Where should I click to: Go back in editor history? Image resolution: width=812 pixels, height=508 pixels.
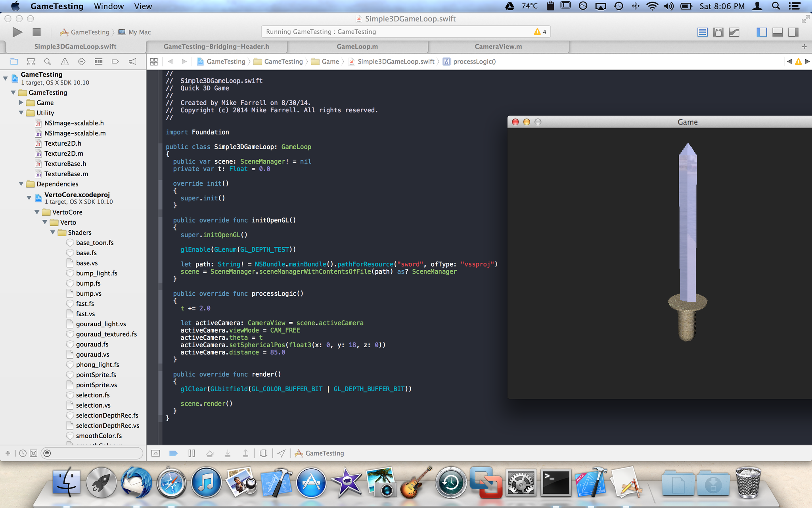[170, 62]
